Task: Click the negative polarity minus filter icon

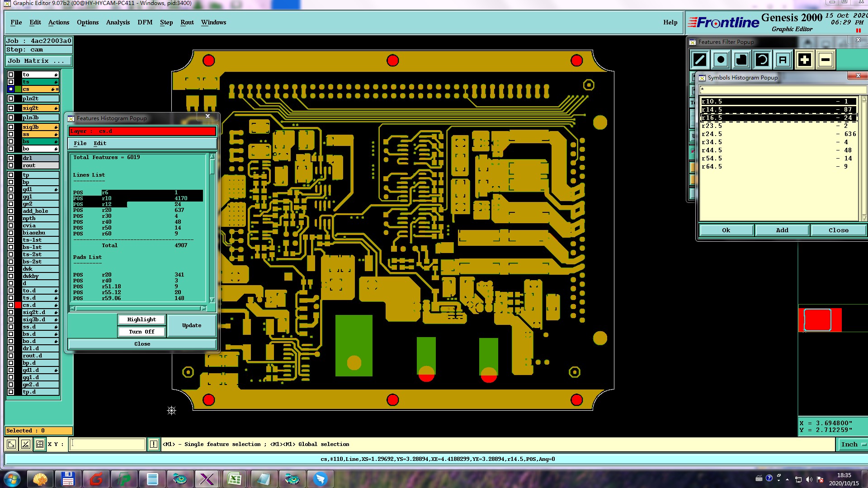Action: coord(826,60)
